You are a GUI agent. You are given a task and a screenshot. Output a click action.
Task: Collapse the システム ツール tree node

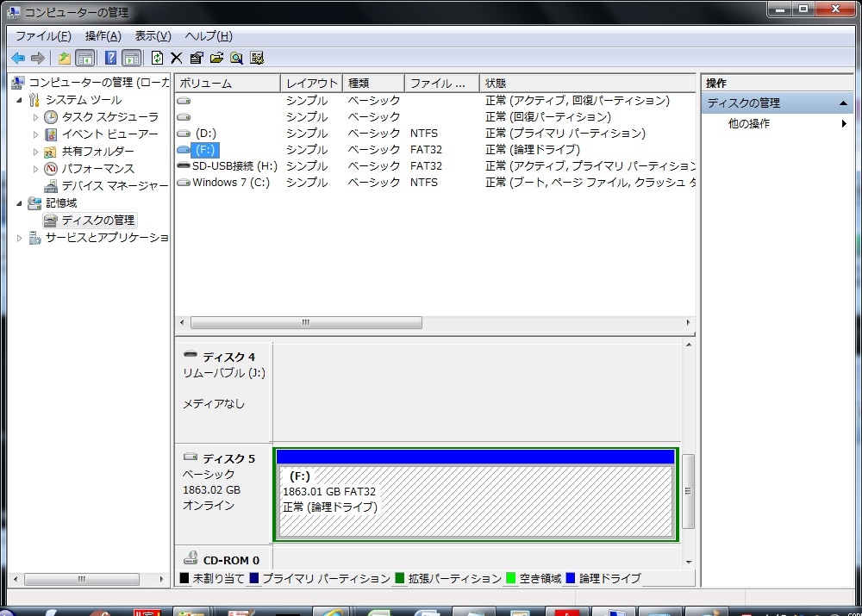click(x=20, y=100)
